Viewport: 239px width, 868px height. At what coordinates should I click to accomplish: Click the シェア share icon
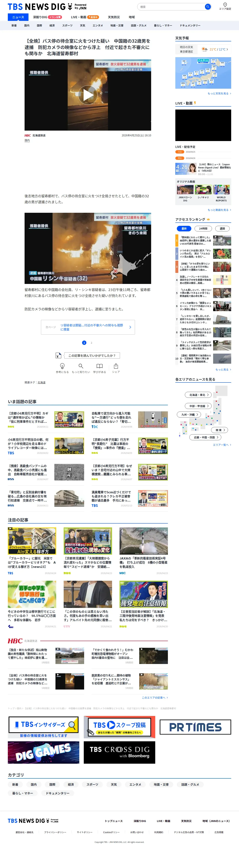[x=116, y=366]
